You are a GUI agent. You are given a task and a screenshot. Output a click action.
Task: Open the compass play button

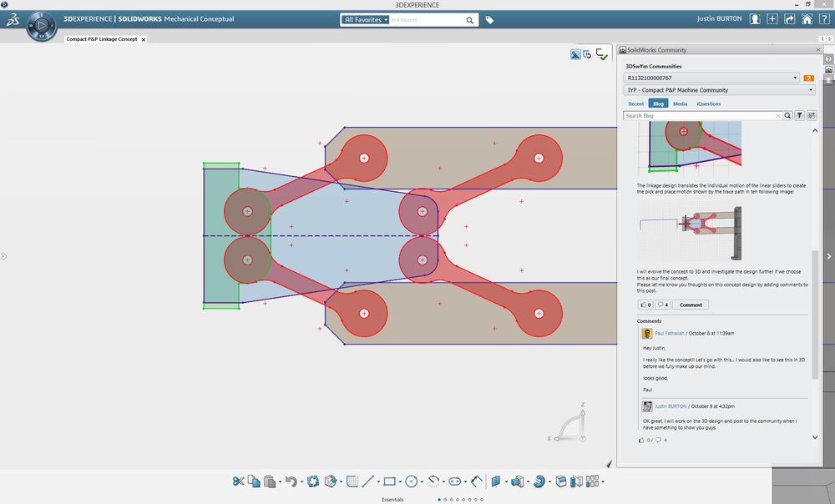41,27
